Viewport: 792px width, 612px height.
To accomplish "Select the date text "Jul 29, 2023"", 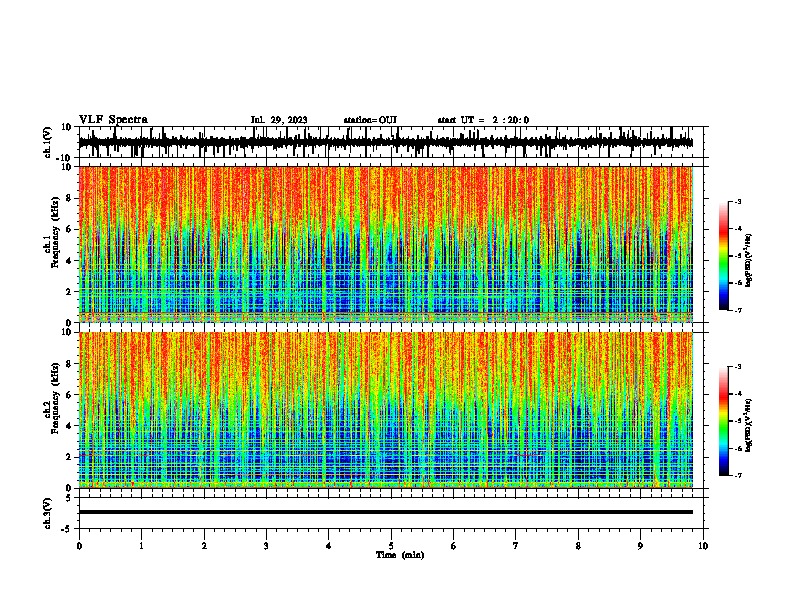I will point(279,120).
